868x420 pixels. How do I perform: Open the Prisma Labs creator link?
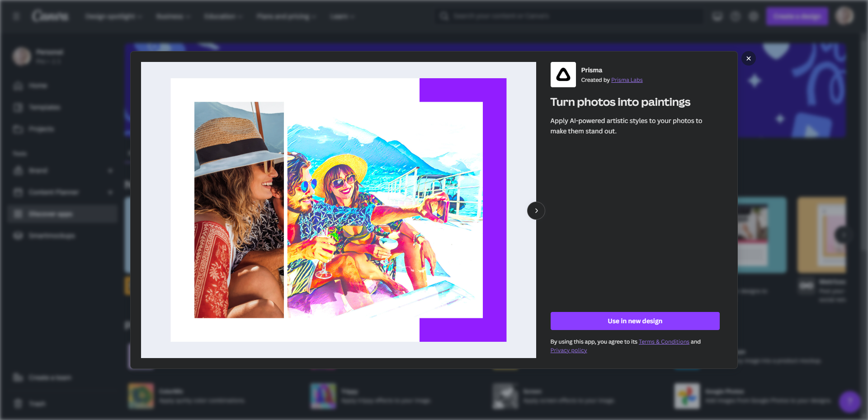[x=627, y=80]
